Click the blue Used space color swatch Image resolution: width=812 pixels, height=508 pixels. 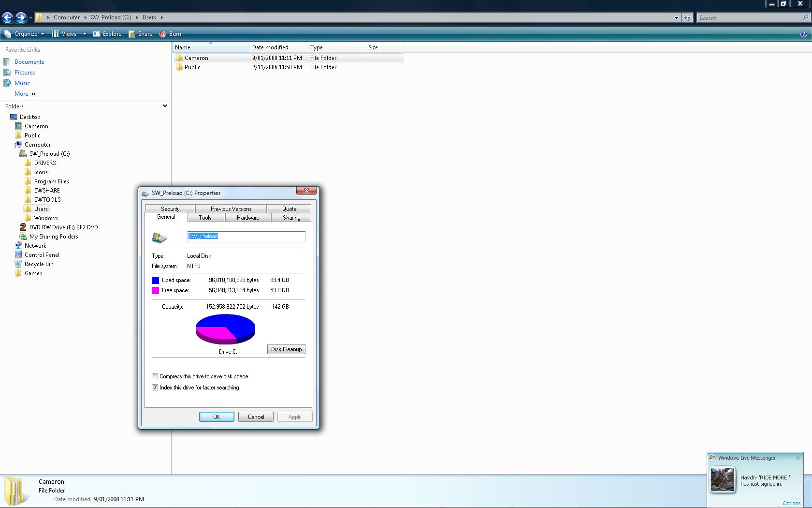click(x=155, y=280)
